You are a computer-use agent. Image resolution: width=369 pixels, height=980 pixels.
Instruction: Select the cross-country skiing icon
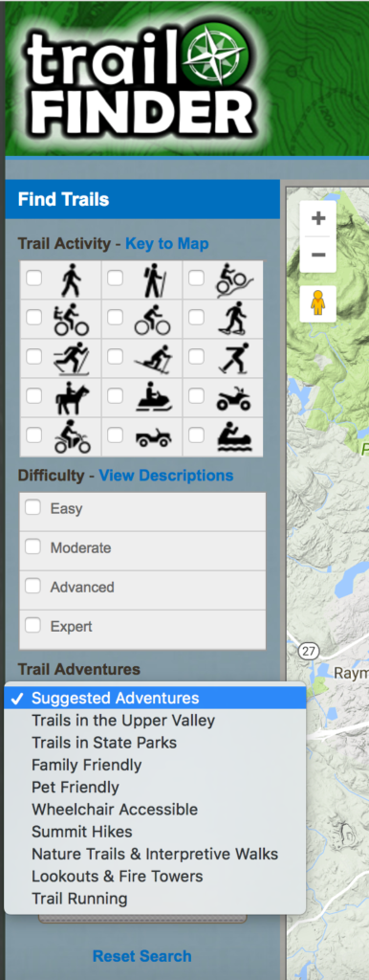(x=72, y=358)
